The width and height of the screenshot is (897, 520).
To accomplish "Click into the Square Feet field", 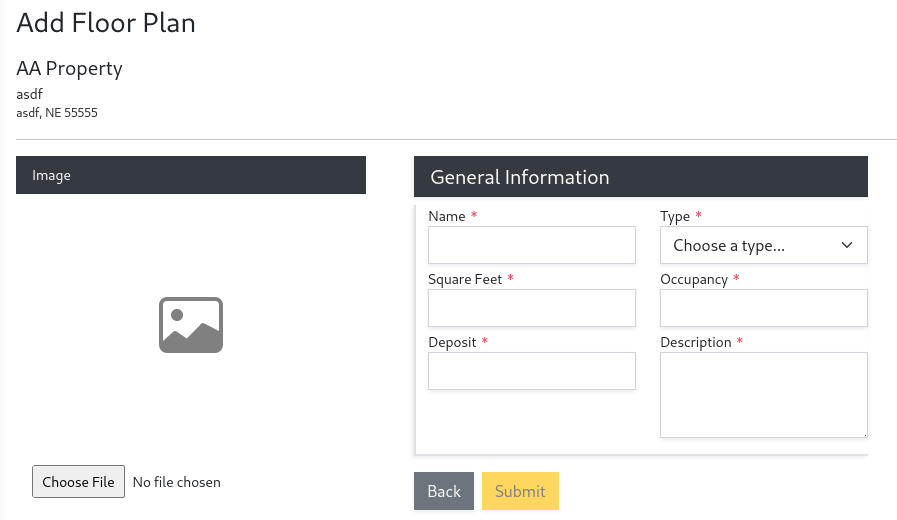I will [x=531, y=308].
